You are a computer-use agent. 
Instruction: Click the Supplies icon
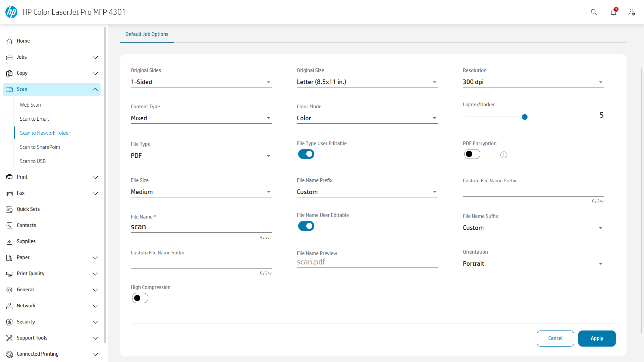[9, 241]
